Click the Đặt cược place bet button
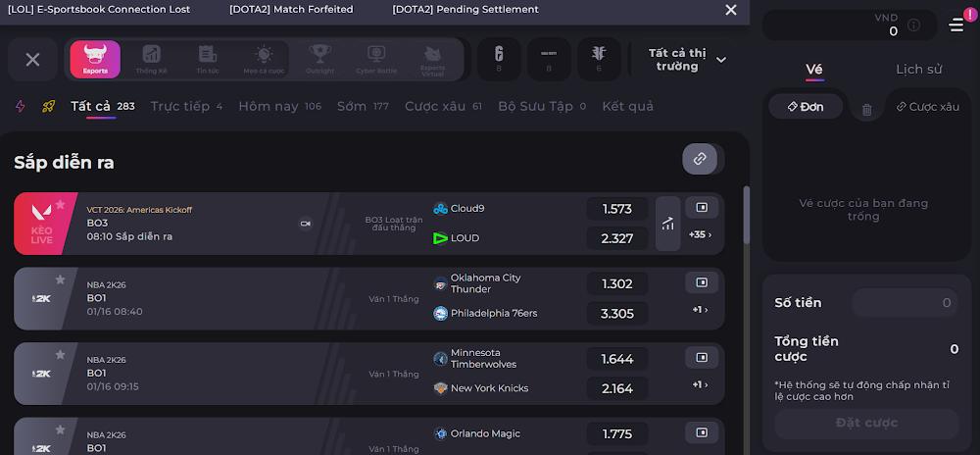The height and width of the screenshot is (455, 980). click(866, 423)
